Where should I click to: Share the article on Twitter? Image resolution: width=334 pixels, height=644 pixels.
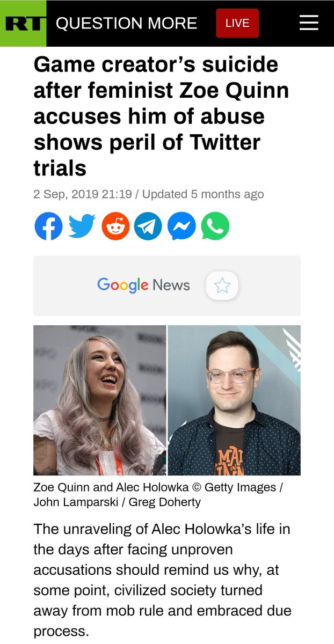click(82, 226)
